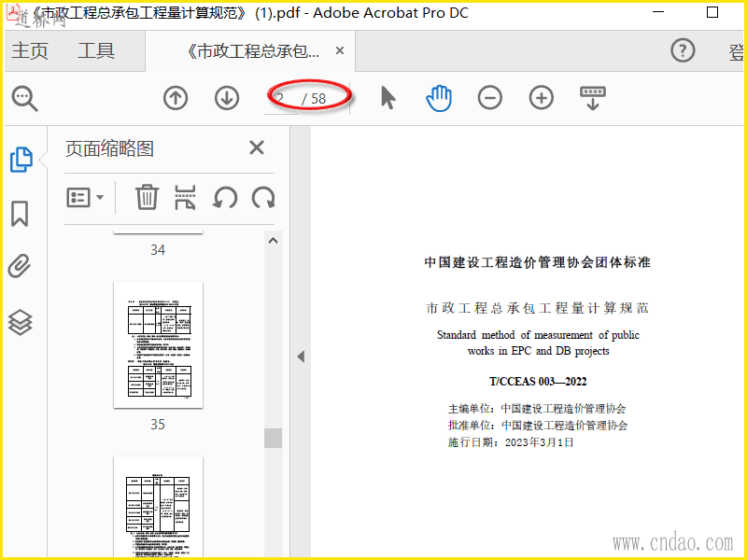Switch to the 工具 tab
The image size is (747, 560).
(x=96, y=50)
